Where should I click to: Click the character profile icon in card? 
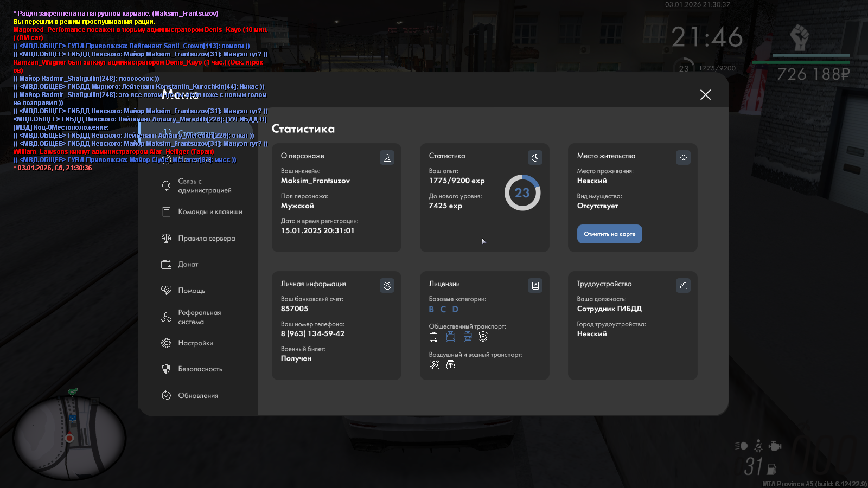pyautogui.click(x=387, y=158)
